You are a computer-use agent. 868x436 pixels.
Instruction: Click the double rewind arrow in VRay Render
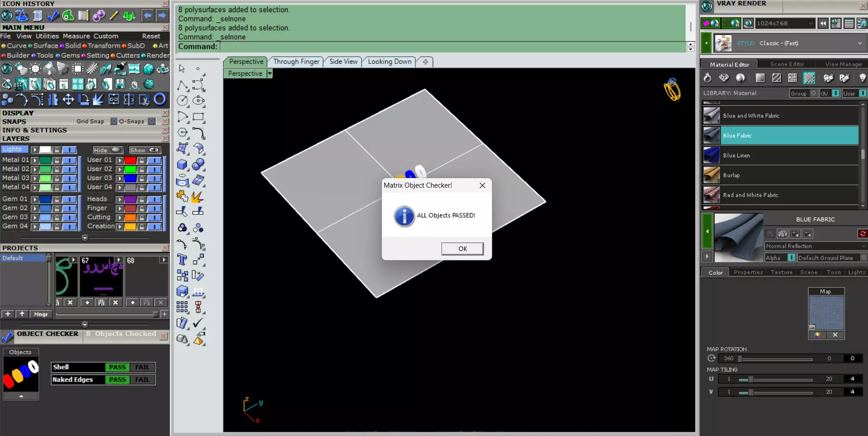pos(823,24)
